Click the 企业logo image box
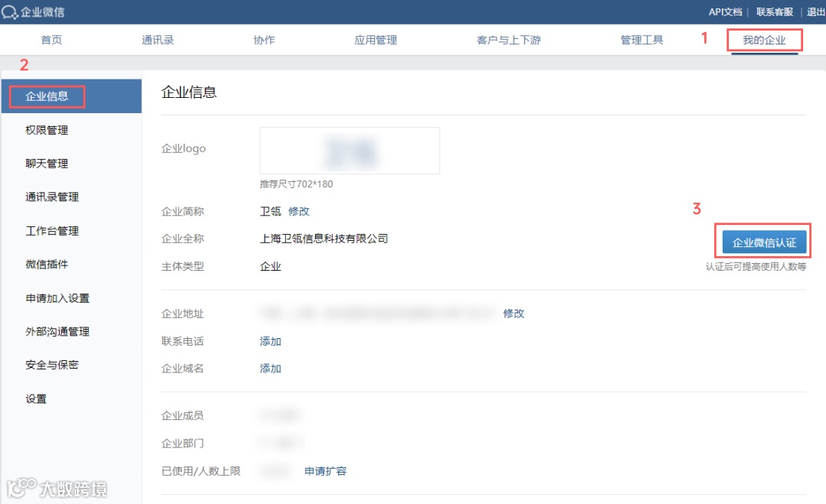The width and height of the screenshot is (826, 504). 350,151
